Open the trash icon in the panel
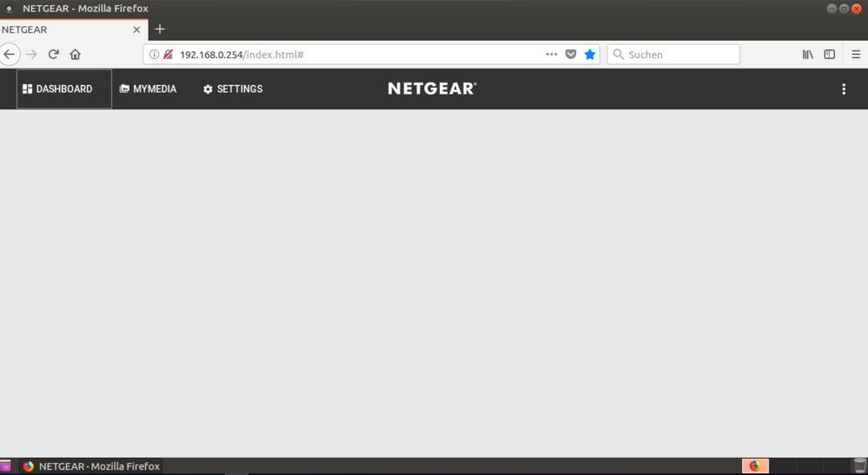This screenshot has height=475, width=868. (859, 466)
